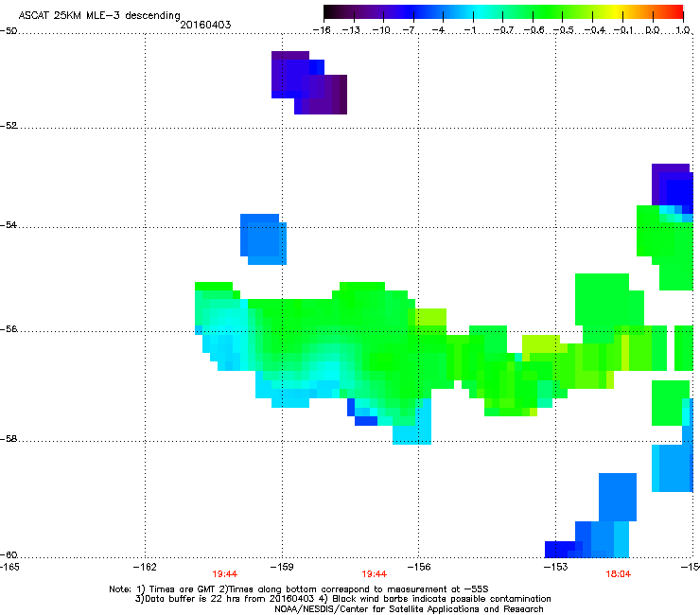700x615 pixels.
Task: Click the red 18:04 swath time label
Action: pos(619,574)
